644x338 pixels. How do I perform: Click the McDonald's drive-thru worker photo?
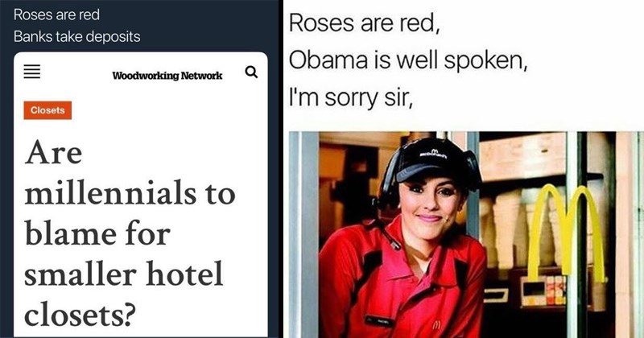tap(466, 234)
